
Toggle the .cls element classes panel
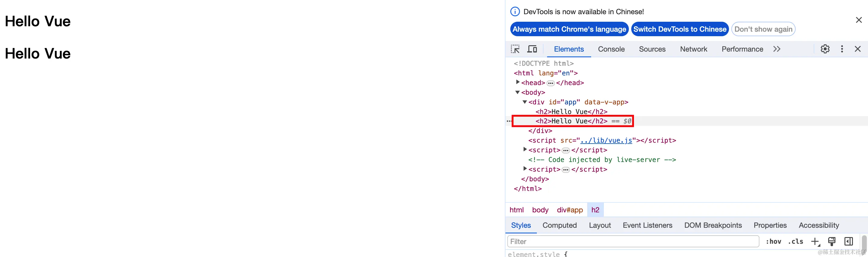click(796, 242)
